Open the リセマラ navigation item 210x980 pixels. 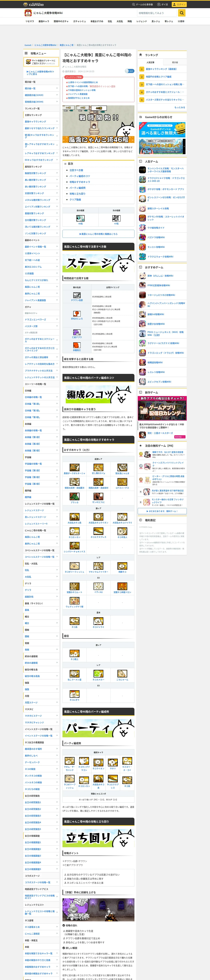[x=30, y=21]
